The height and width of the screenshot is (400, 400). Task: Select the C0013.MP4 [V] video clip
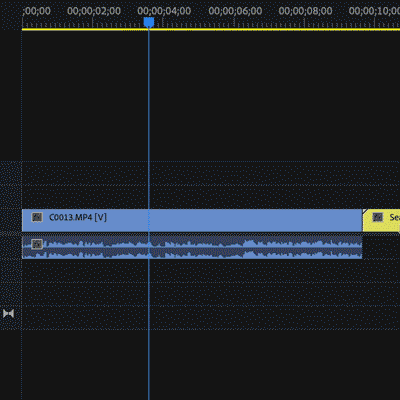pyautogui.click(x=192, y=220)
